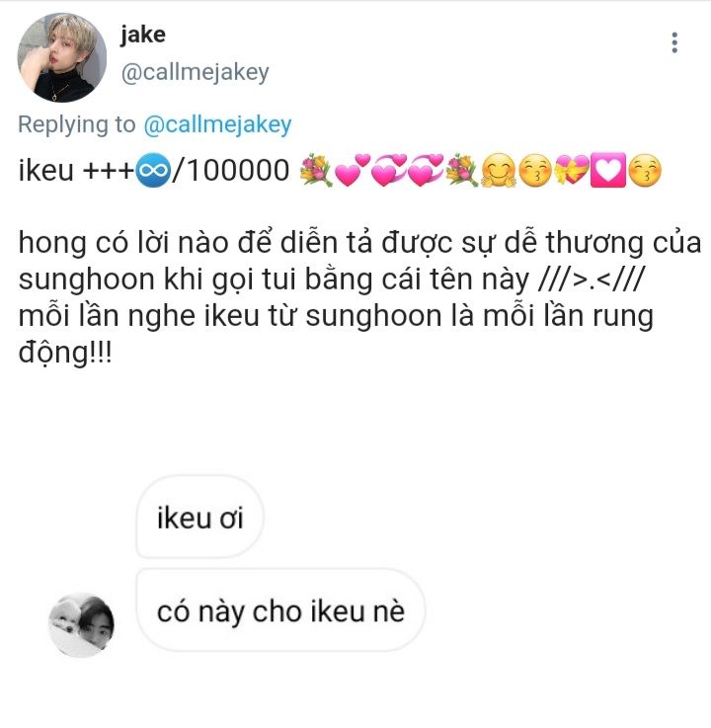Image resolution: width=711 pixels, height=728 pixels.
Task: Open the three-dot more options menu
Action: click(x=674, y=42)
